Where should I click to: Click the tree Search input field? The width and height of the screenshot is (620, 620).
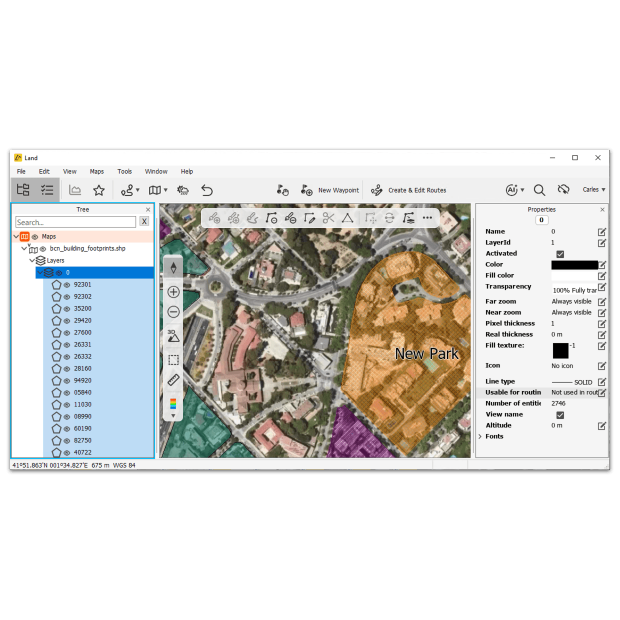(76, 222)
